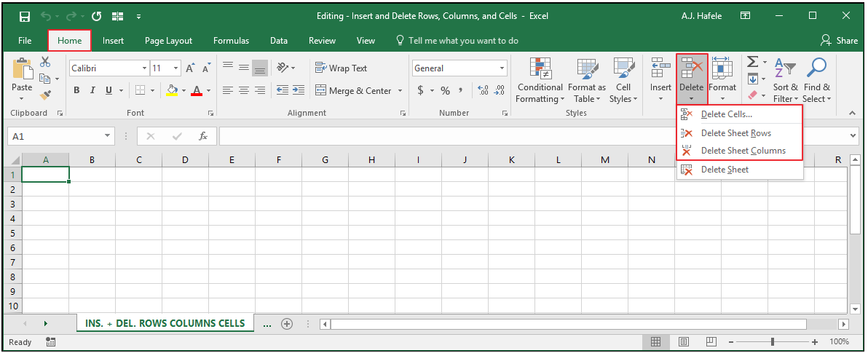Click Decrease Indent icon
Image resolution: width=868 pixels, height=353 pixels.
283,90
